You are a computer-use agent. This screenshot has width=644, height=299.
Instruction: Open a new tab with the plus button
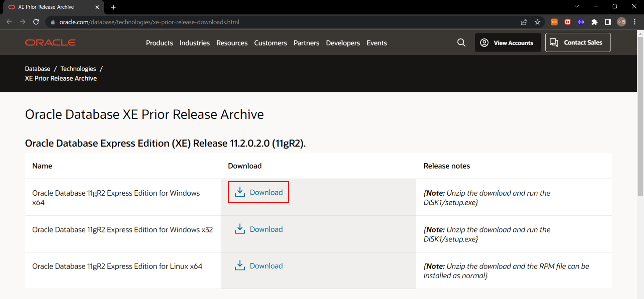pyautogui.click(x=113, y=7)
